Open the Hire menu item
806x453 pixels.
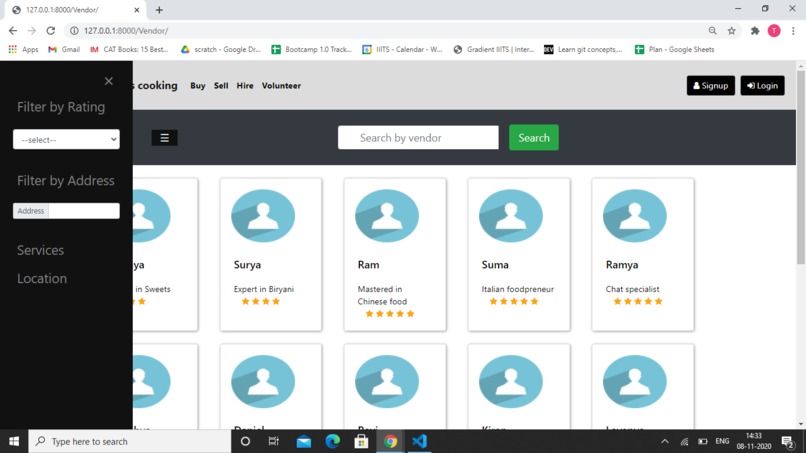pos(245,86)
